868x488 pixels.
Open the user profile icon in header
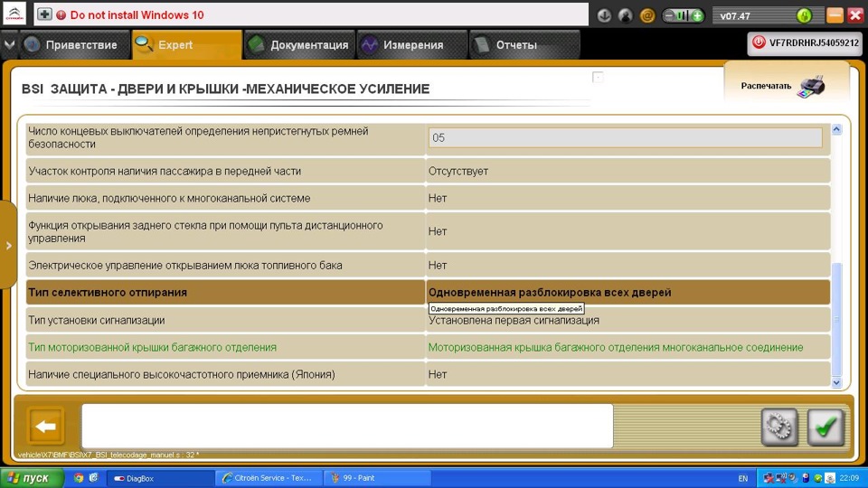tap(626, 15)
